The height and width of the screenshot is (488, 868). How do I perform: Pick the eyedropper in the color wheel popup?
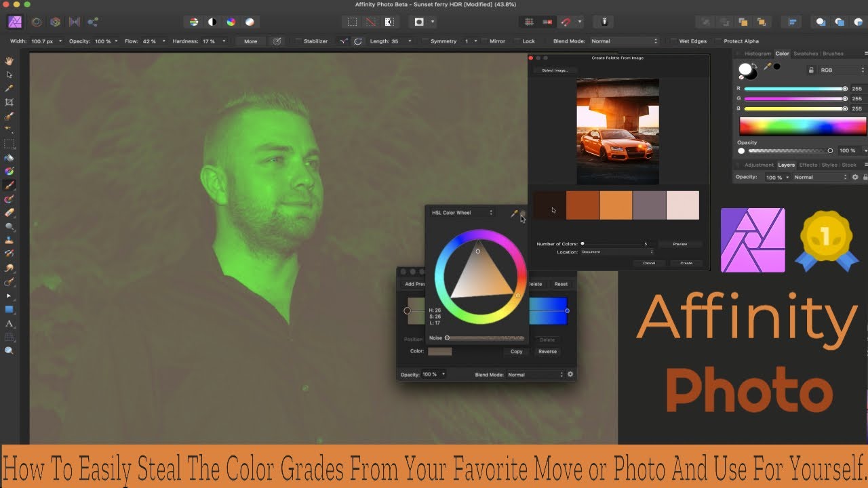tap(514, 213)
